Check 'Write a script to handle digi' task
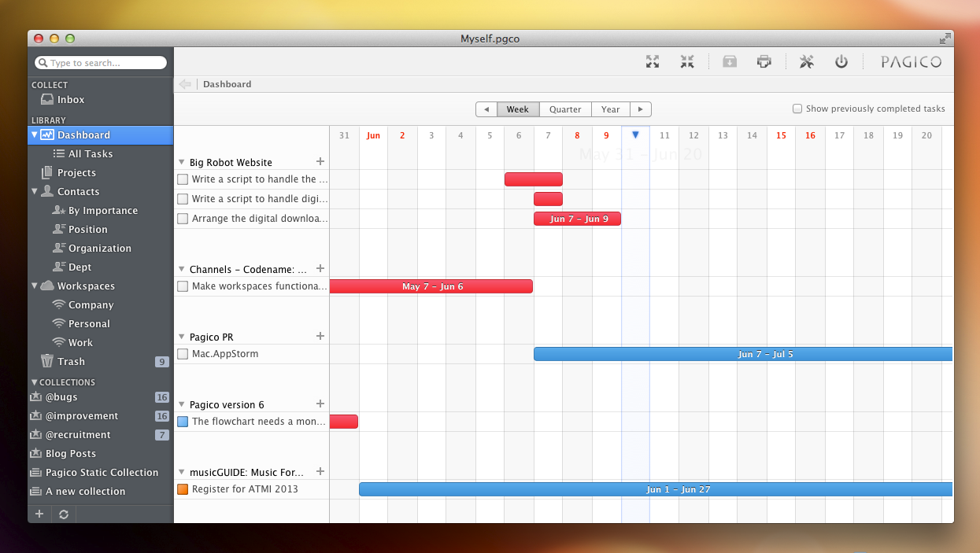The height and width of the screenshot is (553, 980). (x=183, y=199)
